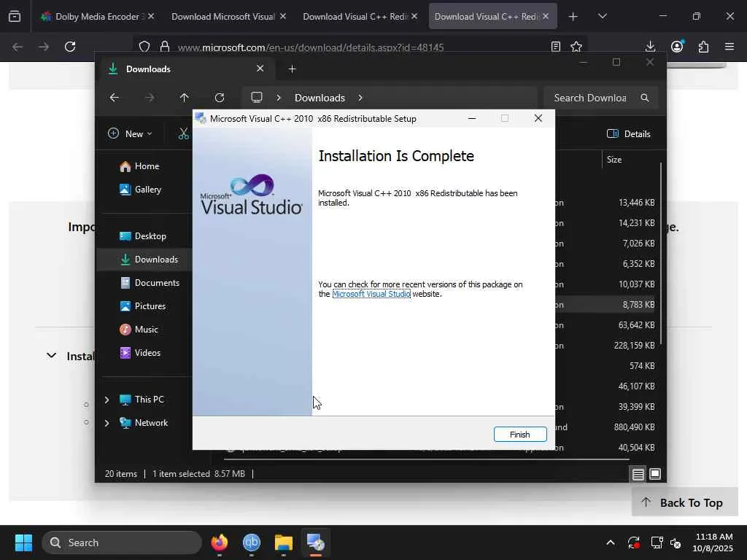Open Firefox from the taskbar

coord(219,542)
